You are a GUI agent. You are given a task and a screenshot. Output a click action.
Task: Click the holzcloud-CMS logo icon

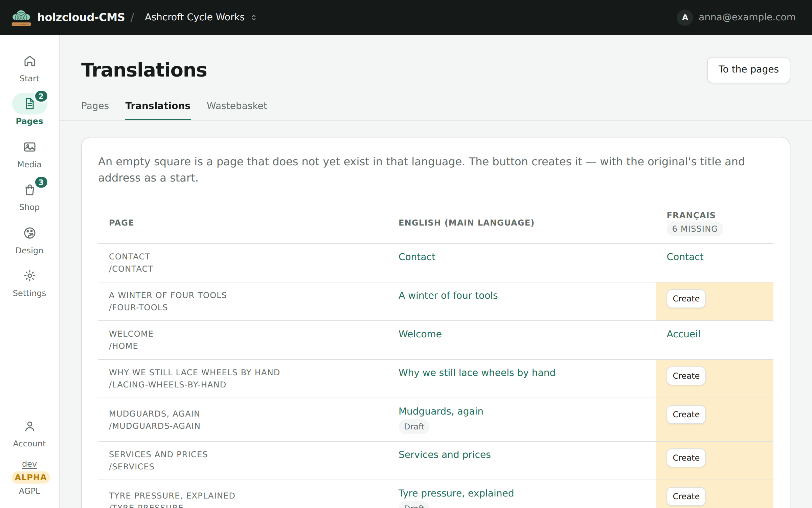(21, 18)
